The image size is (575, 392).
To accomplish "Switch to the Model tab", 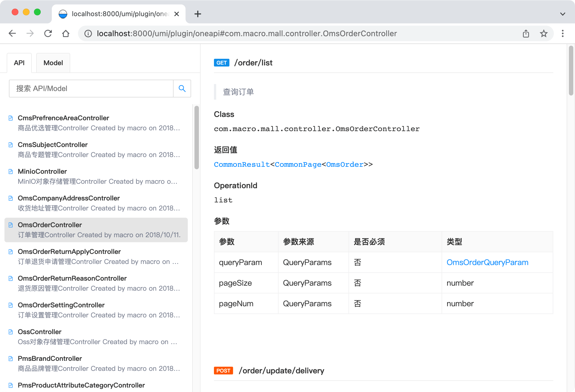I will coord(53,63).
